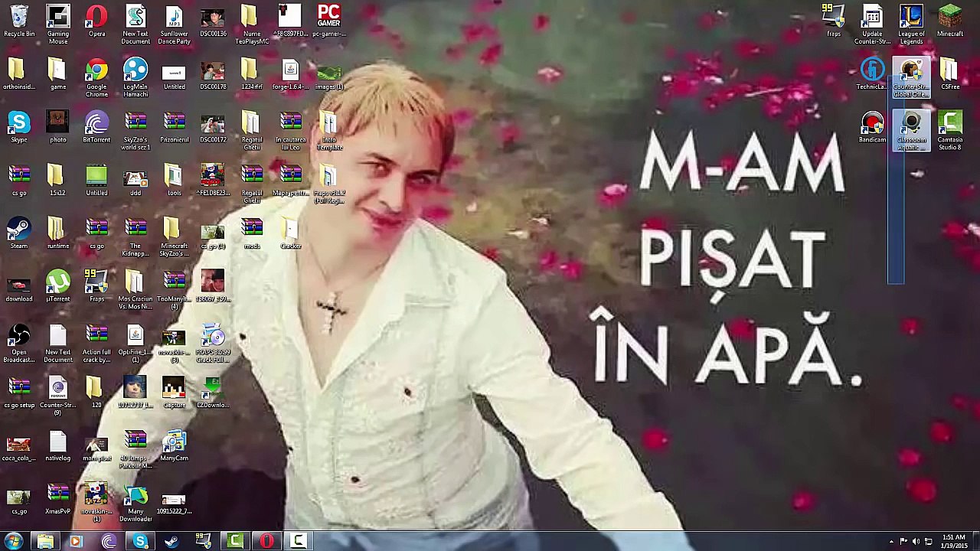The width and height of the screenshot is (980, 551).
Task: Select the DSC00172 photo
Action: [213, 128]
